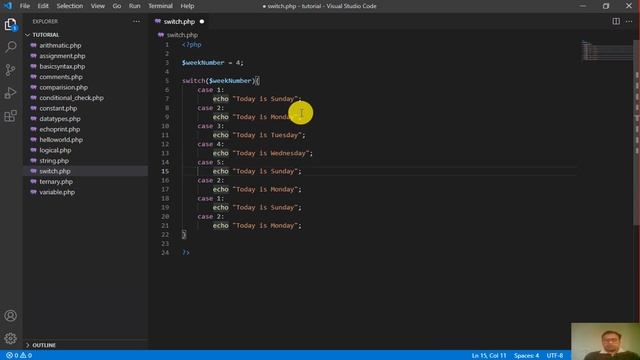This screenshot has width=640, height=360.
Task: Open the Edit menu
Action: 43,6
